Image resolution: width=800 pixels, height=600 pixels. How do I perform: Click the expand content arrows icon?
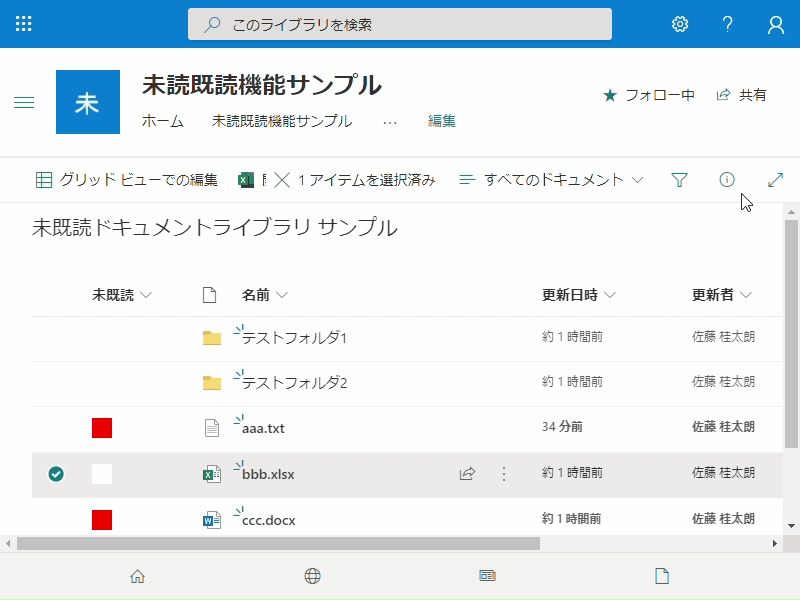coord(776,180)
